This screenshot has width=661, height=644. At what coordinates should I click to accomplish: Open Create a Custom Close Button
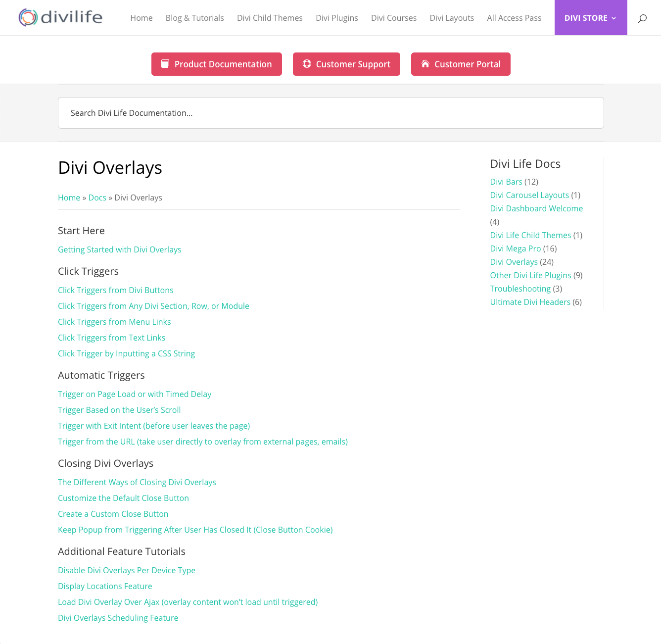tap(113, 514)
